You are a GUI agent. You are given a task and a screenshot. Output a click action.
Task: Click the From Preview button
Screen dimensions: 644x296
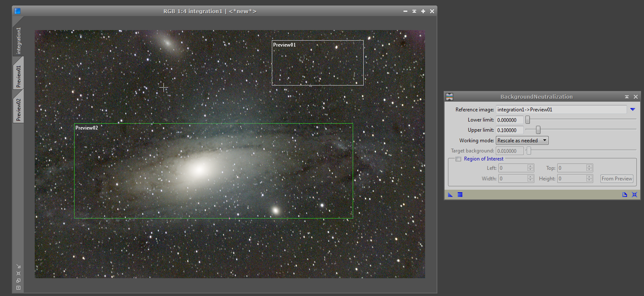[x=616, y=179]
